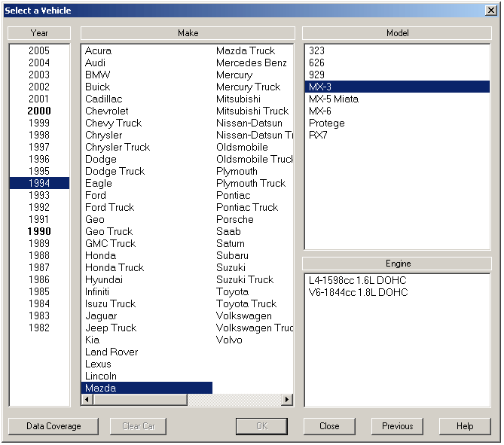This screenshot has height=445, width=504.
Task: Choose year 1997
Action: tap(39, 147)
